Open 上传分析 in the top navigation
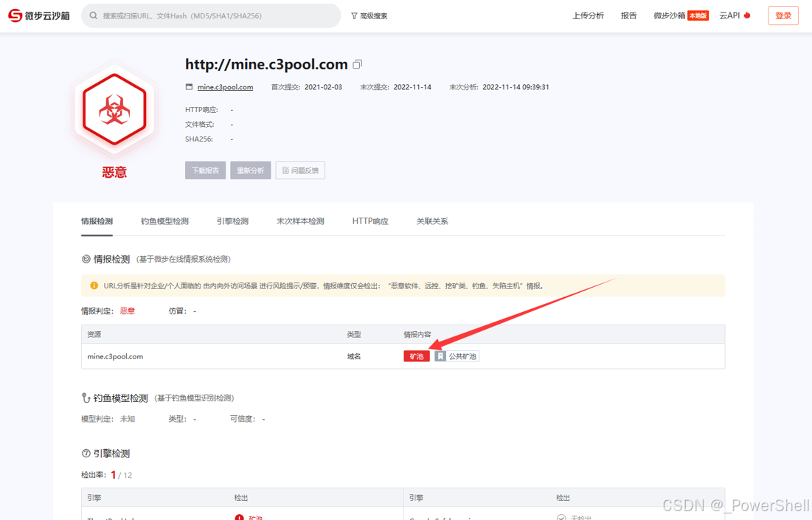This screenshot has width=812, height=520. [x=588, y=15]
